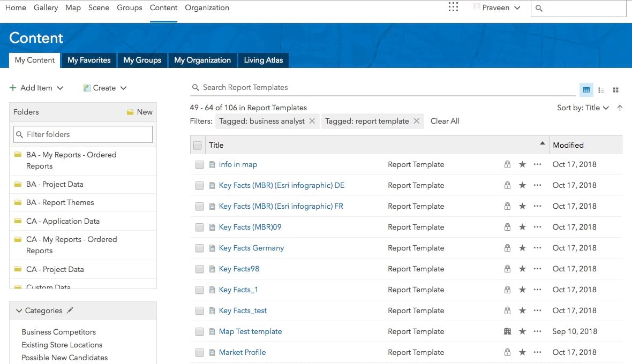
Task: Open the Groups menu item
Action: [130, 7]
